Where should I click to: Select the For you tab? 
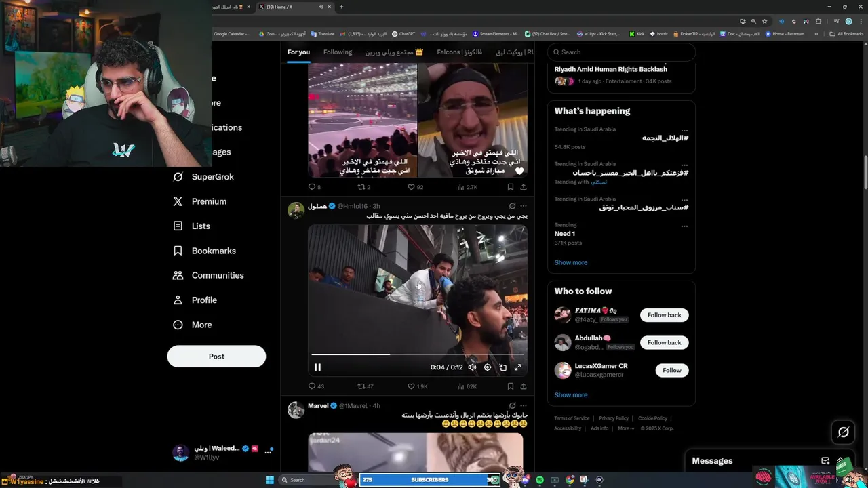click(298, 52)
